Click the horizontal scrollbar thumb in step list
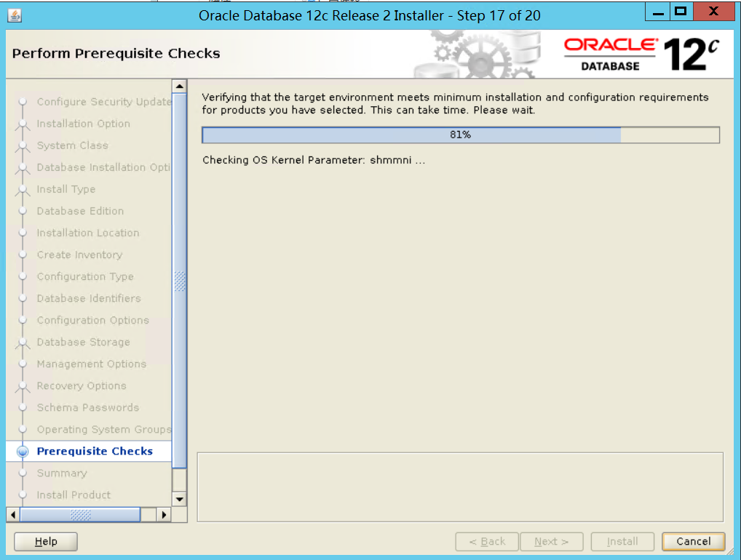Viewport: 741px width, 560px height. pos(80,515)
